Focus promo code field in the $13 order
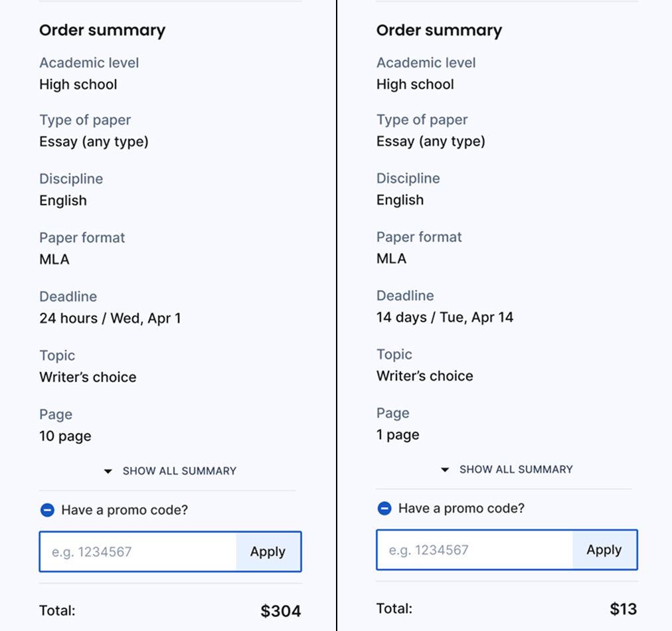672x631 pixels. (x=474, y=550)
